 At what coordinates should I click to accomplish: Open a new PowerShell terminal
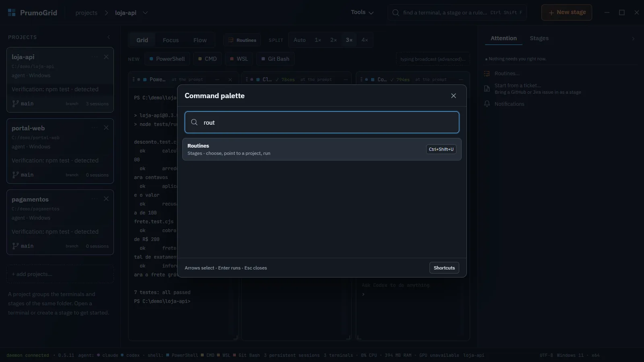[167, 59]
